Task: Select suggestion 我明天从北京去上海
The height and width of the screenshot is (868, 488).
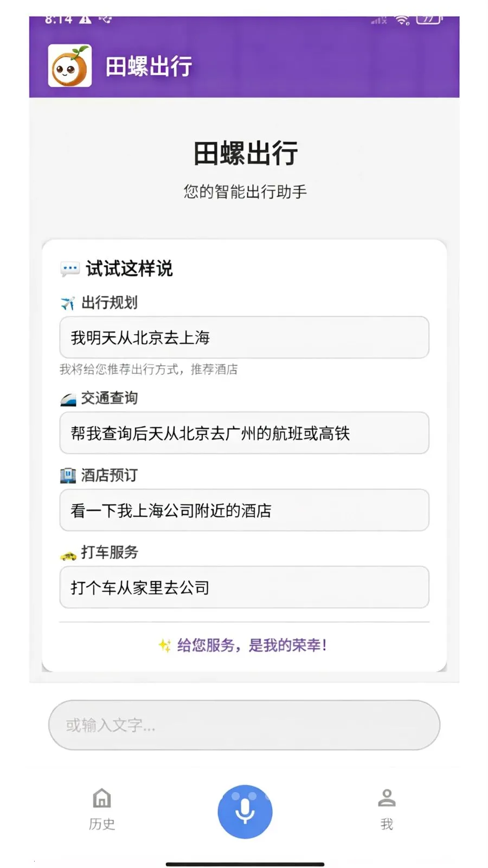Action: [244, 337]
